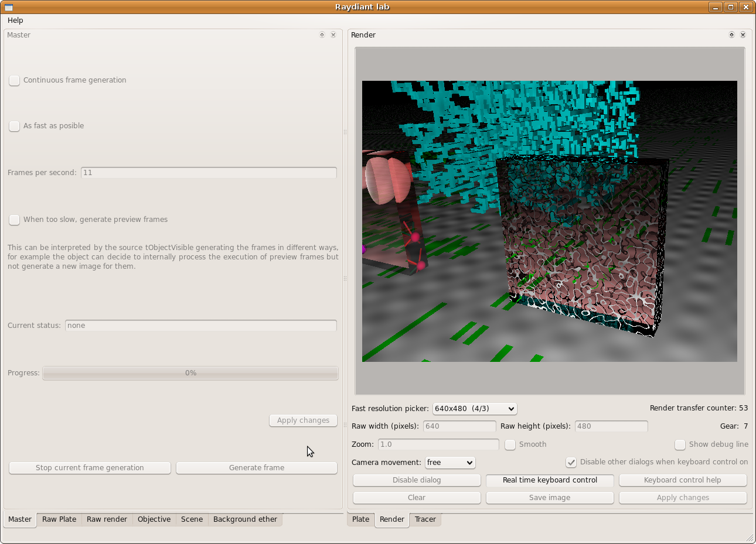Viewport: 756px width, 544px height.
Task: Check When too slow, generate preview frames
Action: coord(15,220)
